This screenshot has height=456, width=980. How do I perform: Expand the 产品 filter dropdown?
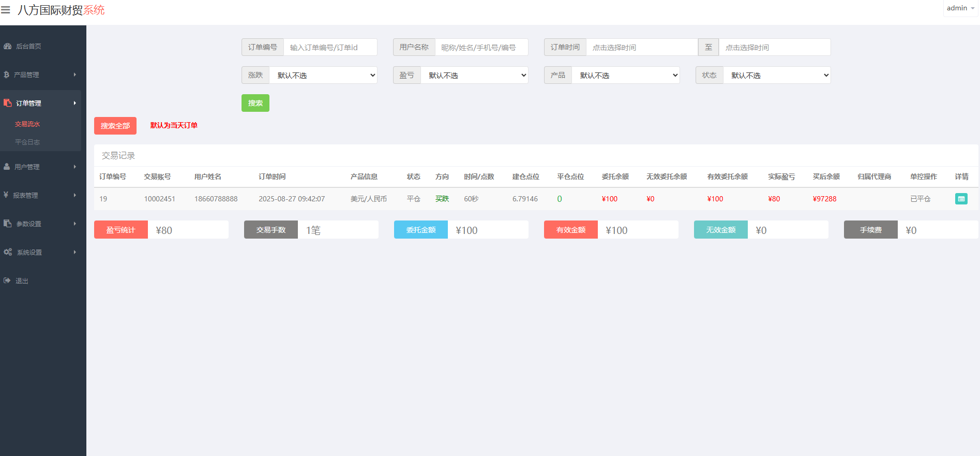(x=625, y=75)
